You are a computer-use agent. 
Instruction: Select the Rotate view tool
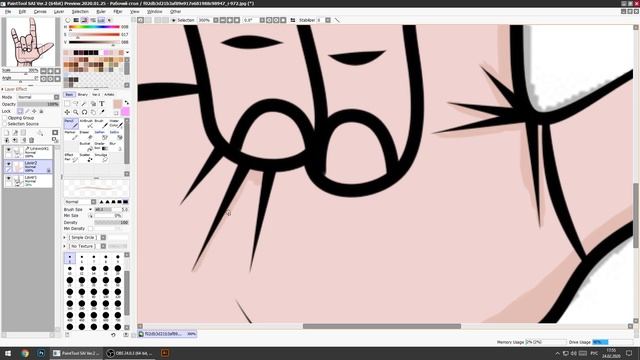pos(84,112)
